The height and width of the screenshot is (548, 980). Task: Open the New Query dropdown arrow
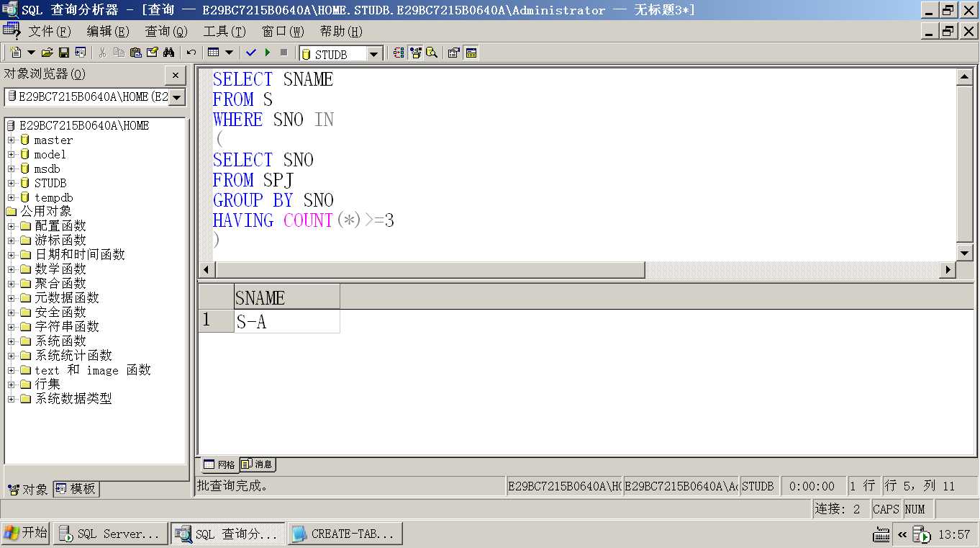coord(31,53)
